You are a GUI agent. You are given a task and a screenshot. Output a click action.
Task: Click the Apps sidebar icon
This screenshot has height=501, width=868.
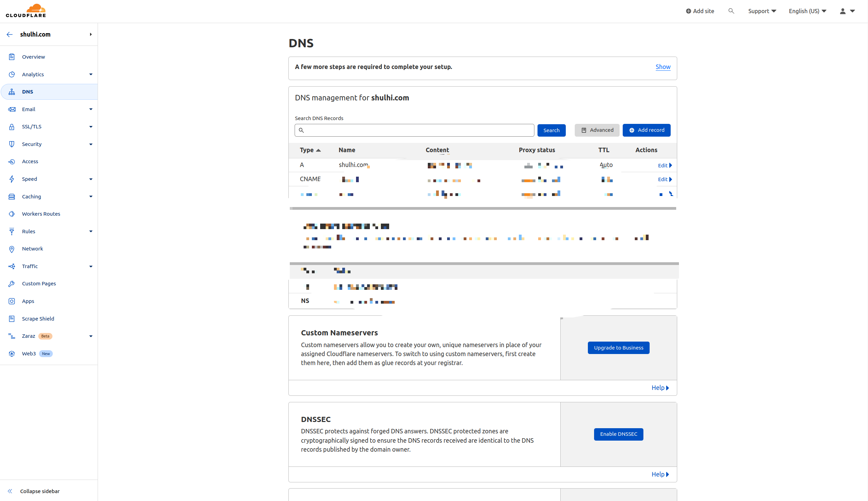click(x=12, y=301)
